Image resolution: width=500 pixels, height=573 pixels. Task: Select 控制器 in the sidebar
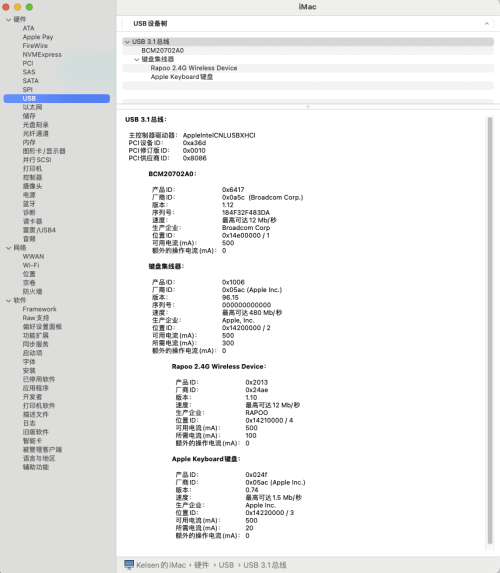pos(32,178)
